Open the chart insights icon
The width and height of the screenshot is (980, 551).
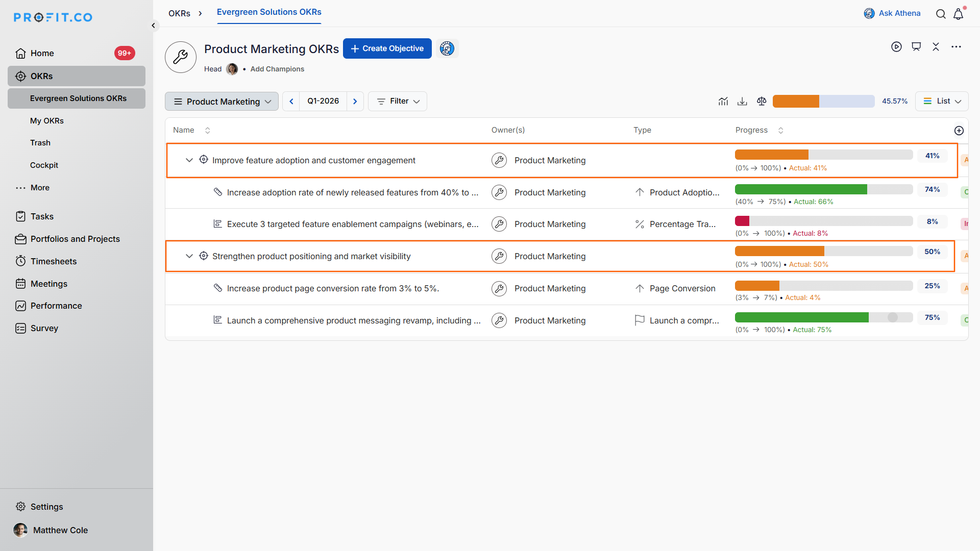(x=723, y=101)
